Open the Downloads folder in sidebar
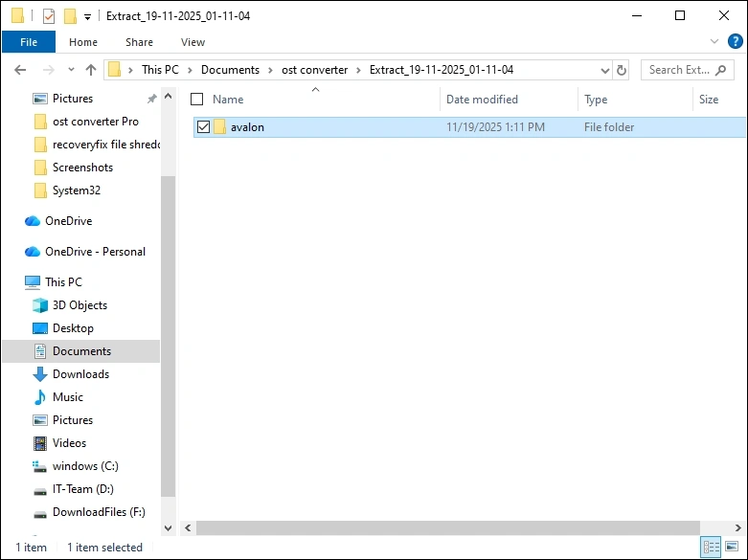Screen dimensions: 748x560 [80, 374]
